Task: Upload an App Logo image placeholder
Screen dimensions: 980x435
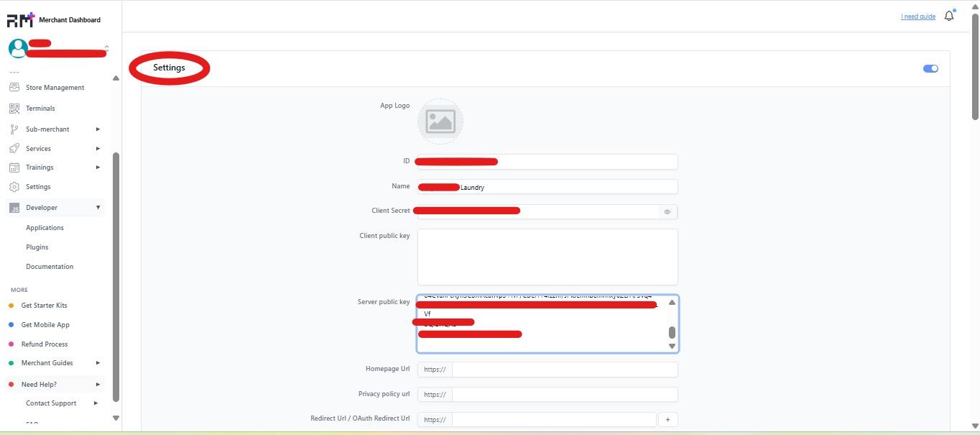Action: point(440,122)
